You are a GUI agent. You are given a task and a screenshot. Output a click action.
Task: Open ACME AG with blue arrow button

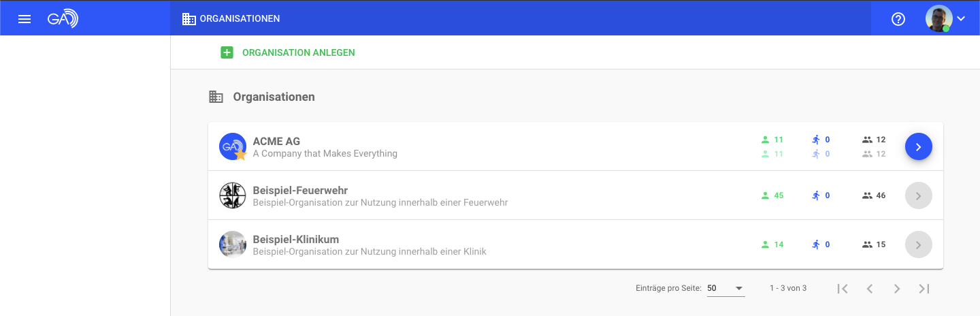pyautogui.click(x=918, y=146)
